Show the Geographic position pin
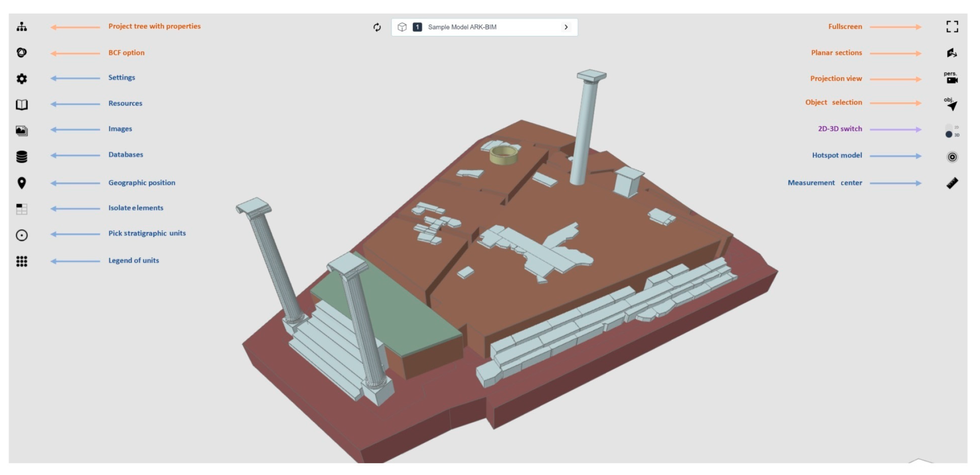 point(22,183)
